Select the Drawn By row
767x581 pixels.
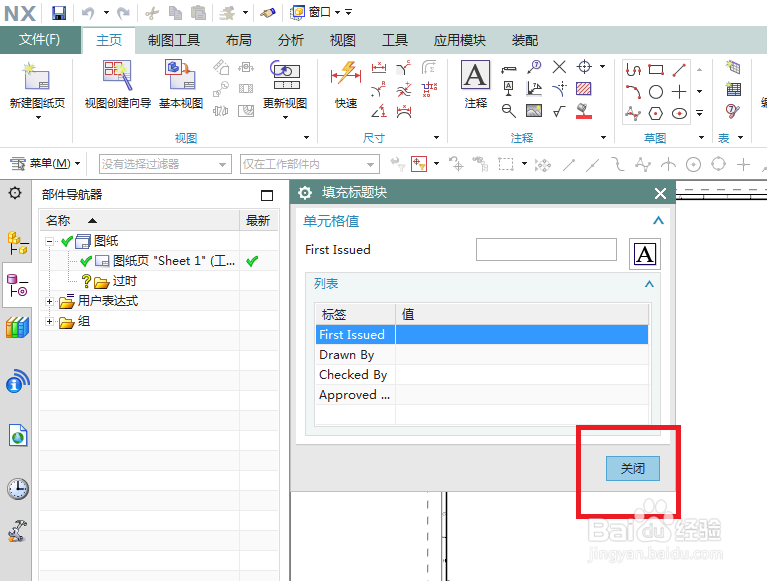482,355
